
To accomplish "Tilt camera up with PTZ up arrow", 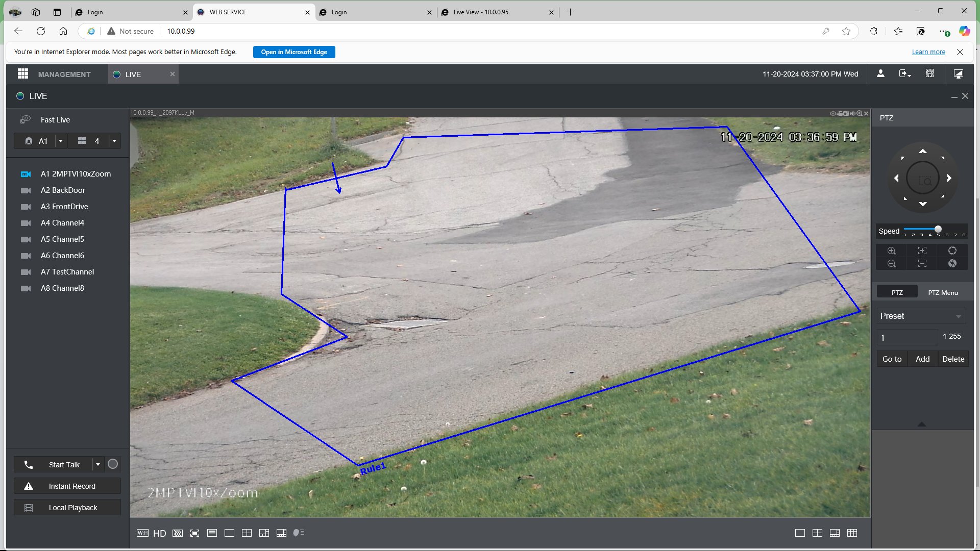I will click(x=923, y=152).
